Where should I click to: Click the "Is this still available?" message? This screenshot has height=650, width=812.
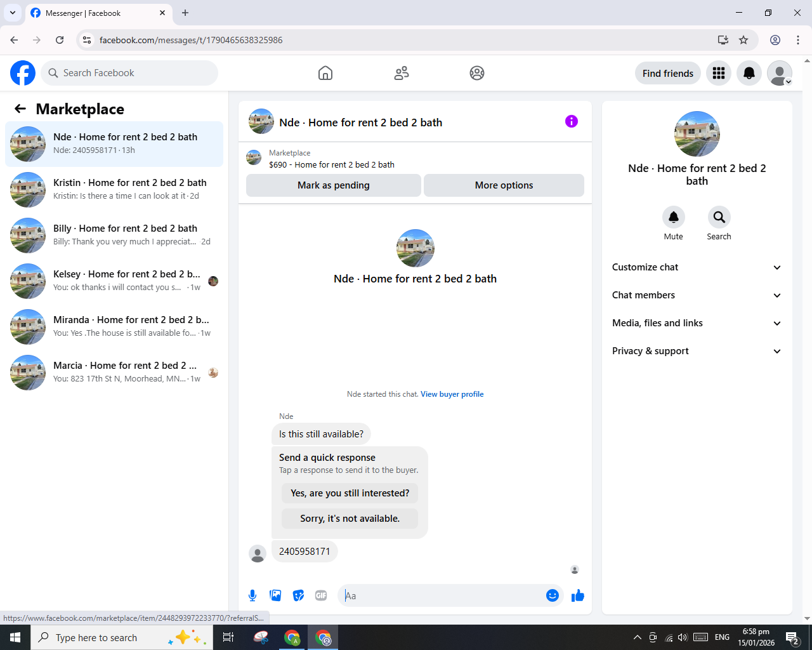(x=321, y=434)
